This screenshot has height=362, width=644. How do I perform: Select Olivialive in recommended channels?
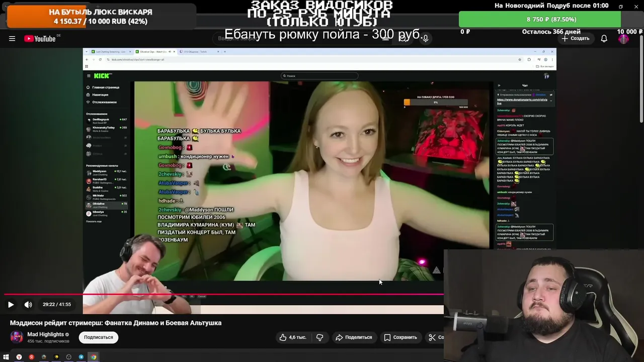(107, 205)
